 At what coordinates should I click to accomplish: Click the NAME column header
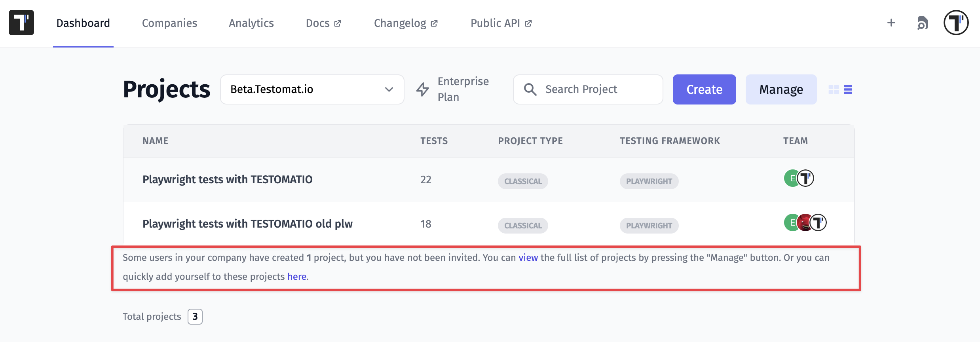click(156, 141)
